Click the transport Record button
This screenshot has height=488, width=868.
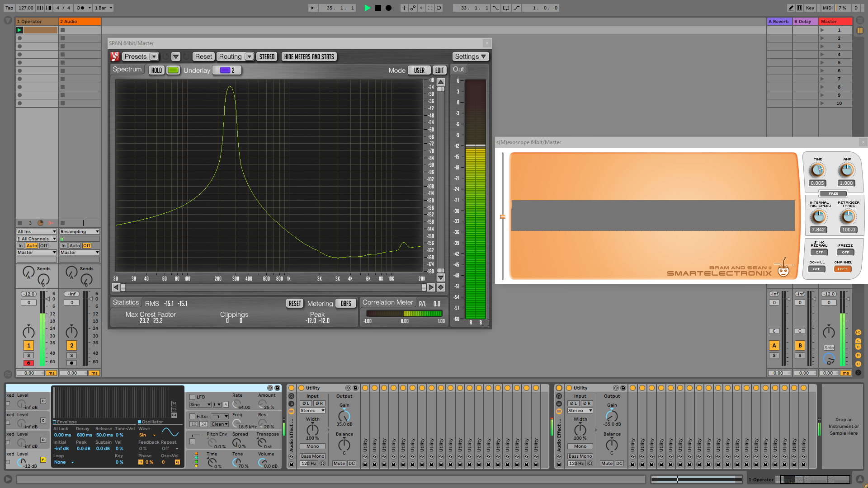(388, 8)
